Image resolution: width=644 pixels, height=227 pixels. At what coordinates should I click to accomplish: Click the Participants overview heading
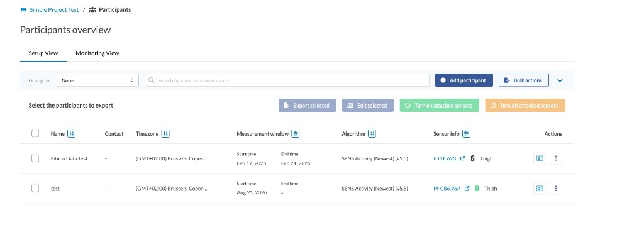pyautogui.click(x=65, y=30)
